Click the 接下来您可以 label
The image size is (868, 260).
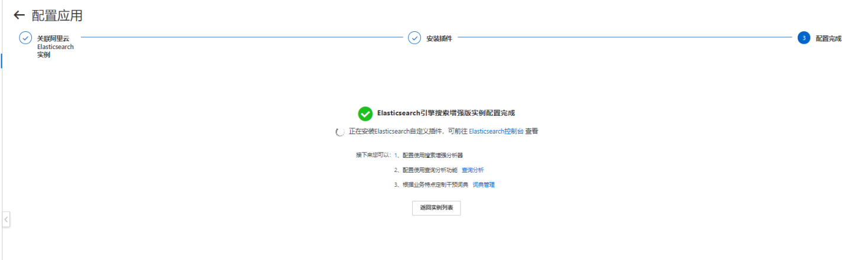(x=374, y=155)
